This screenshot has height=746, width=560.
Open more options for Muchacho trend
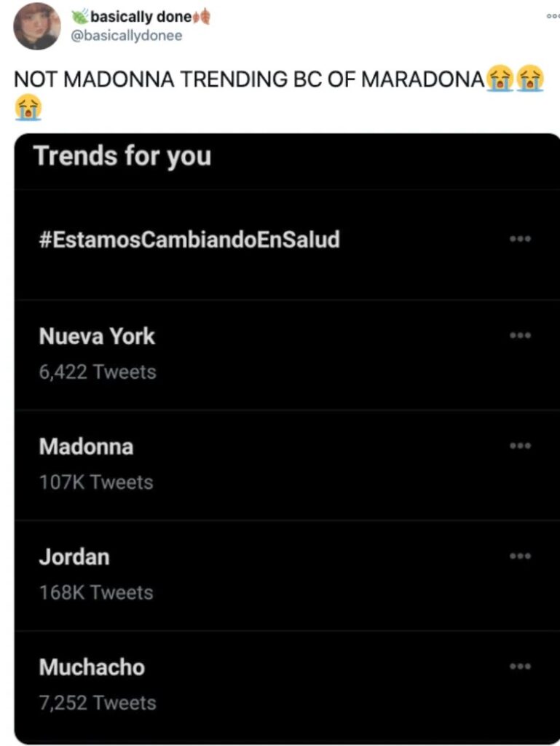coord(520,666)
